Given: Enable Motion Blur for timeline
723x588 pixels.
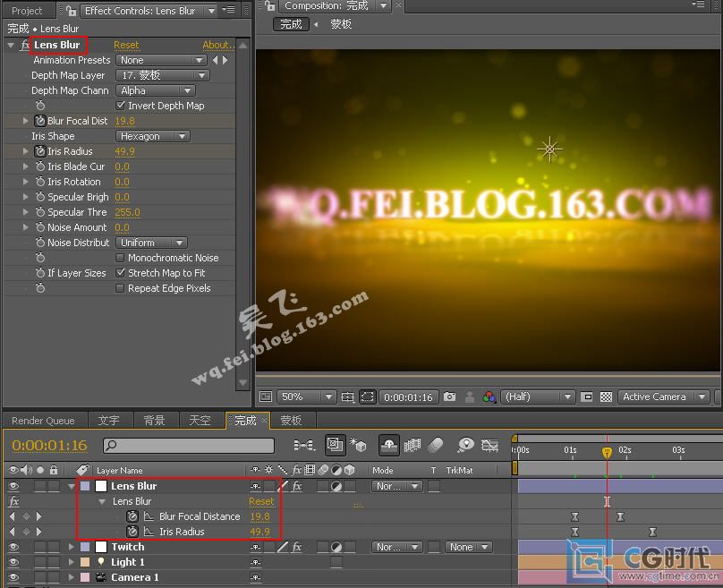Looking at the screenshot, I should pos(435,445).
